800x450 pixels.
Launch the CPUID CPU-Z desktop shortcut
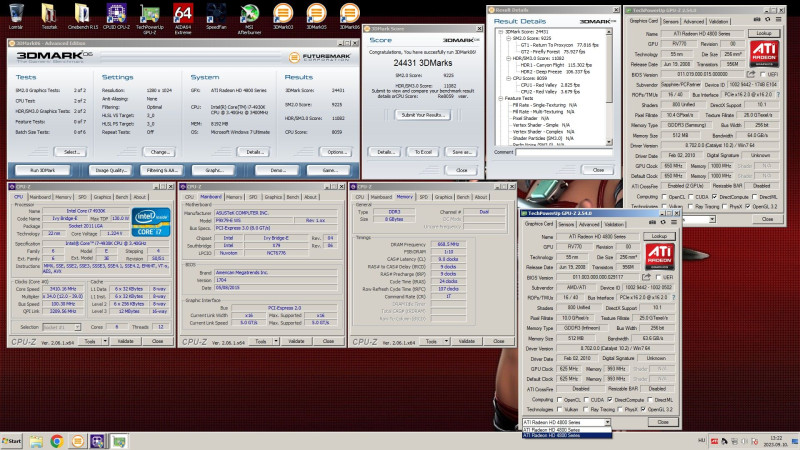coord(116,16)
